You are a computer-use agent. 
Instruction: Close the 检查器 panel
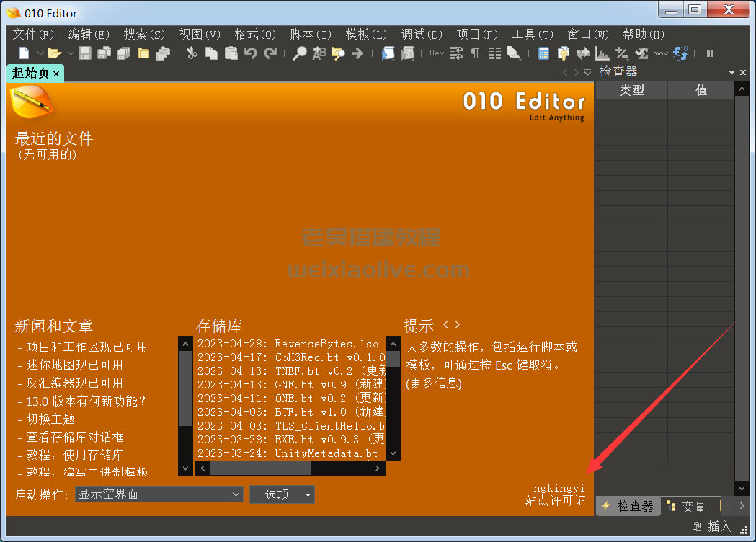click(x=743, y=72)
